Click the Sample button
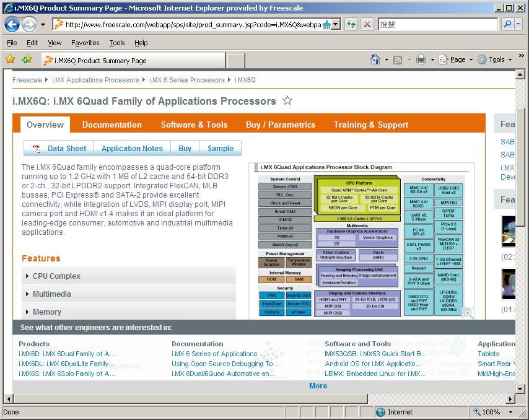Image resolution: width=529 pixels, height=420 pixels. (x=221, y=149)
